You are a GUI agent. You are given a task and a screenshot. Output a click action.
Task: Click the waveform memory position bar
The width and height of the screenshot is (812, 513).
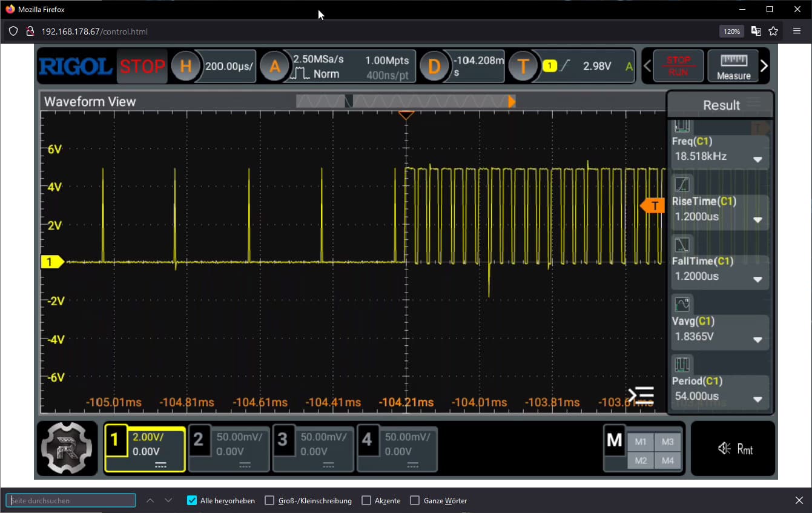click(x=405, y=102)
